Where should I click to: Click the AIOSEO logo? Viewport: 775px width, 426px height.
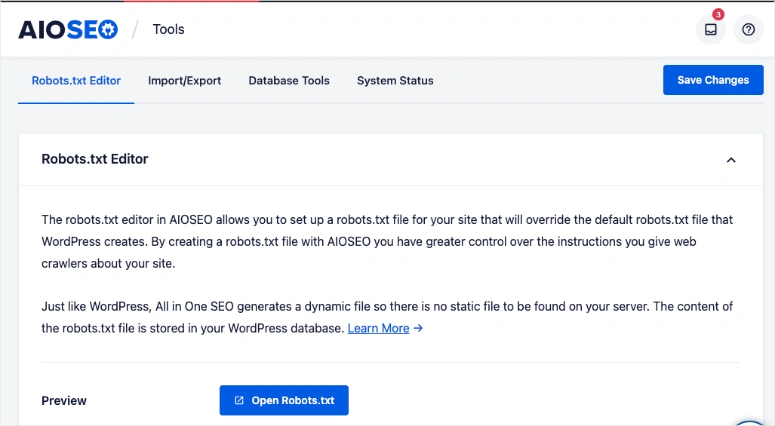pyautogui.click(x=68, y=29)
